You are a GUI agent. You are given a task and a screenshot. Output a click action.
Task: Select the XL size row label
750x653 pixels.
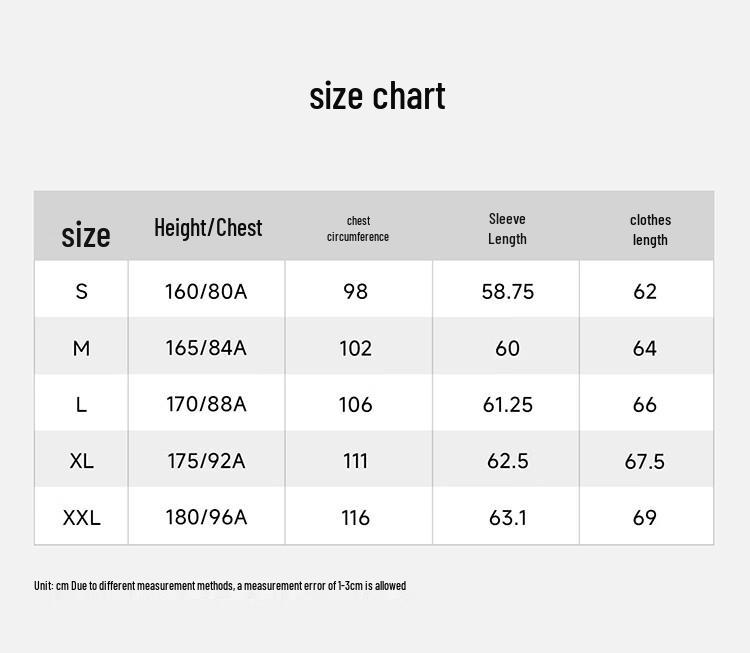click(82, 461)
